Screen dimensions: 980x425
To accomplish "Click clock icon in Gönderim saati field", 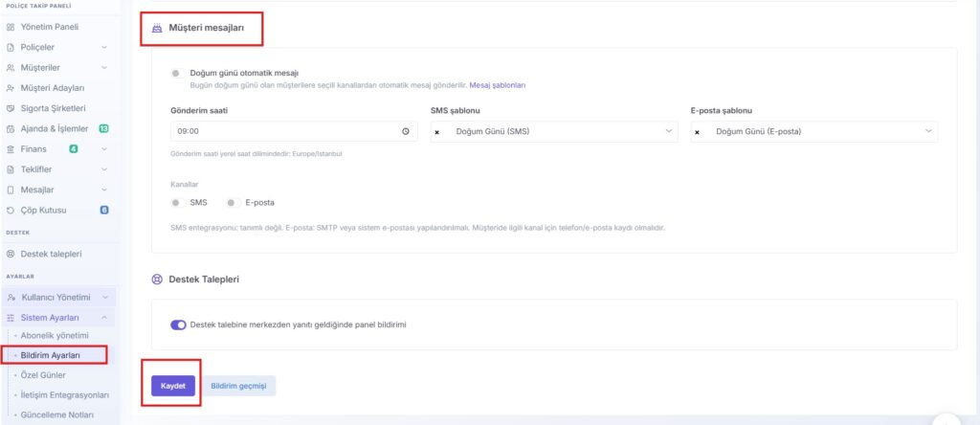I will tap(406, 131).
